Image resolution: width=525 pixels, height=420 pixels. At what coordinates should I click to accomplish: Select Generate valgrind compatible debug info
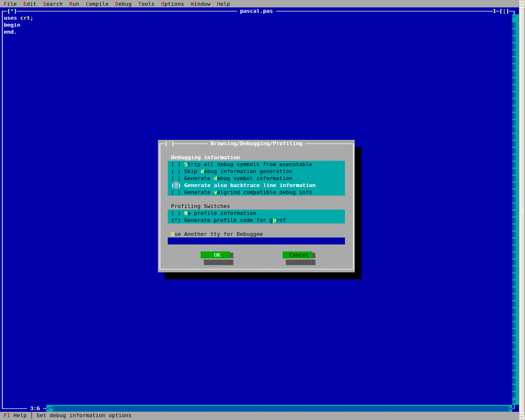click(x=176, y=192)
